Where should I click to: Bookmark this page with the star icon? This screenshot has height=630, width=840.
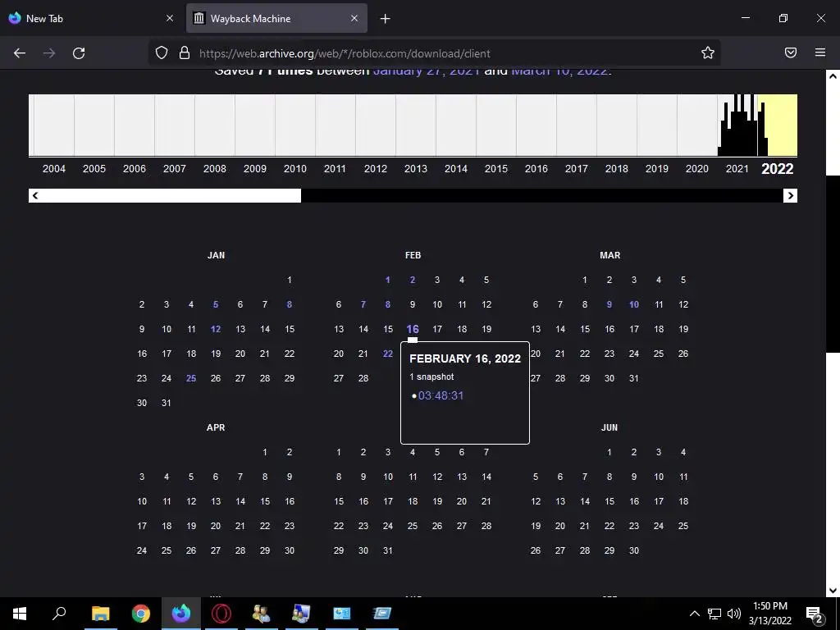[708, 52]
